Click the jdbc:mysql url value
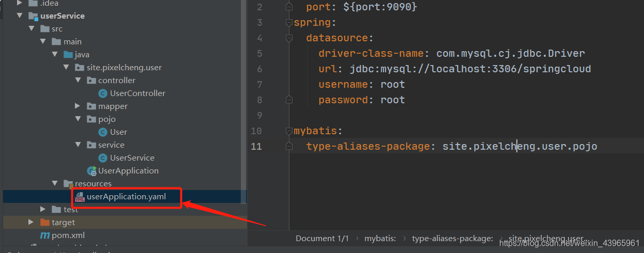This screenshot has height=253, width=644. (x=470, y=69)
